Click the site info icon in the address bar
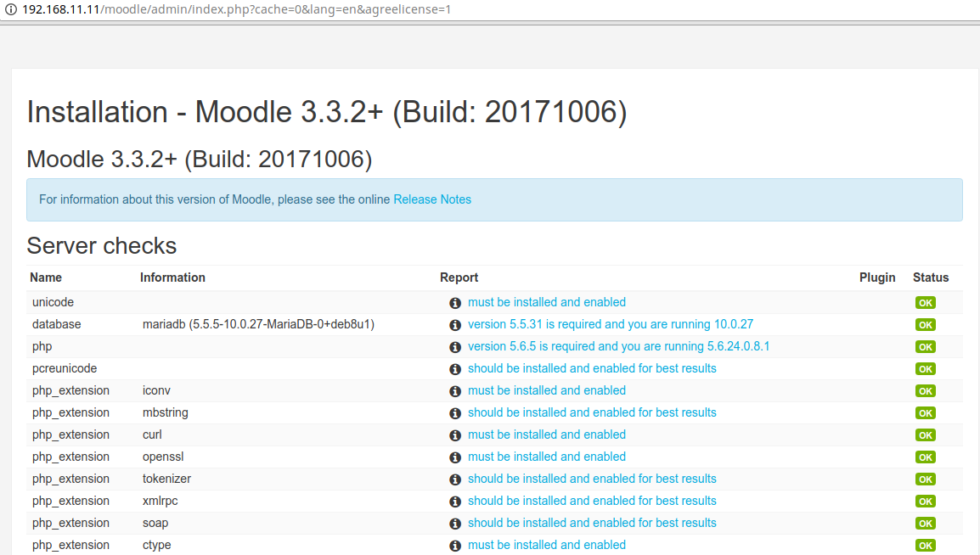The width and height of the screenshot is (980, 555). (x=9, y=11)
